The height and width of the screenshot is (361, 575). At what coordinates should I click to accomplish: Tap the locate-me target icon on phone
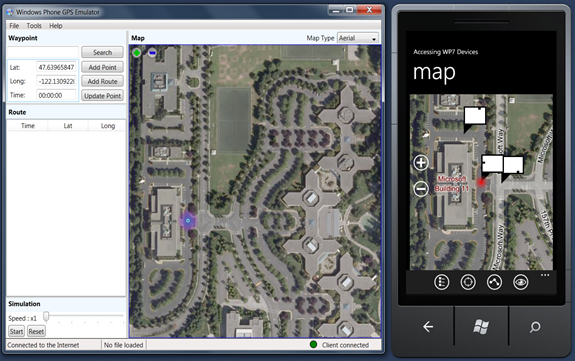468,282
